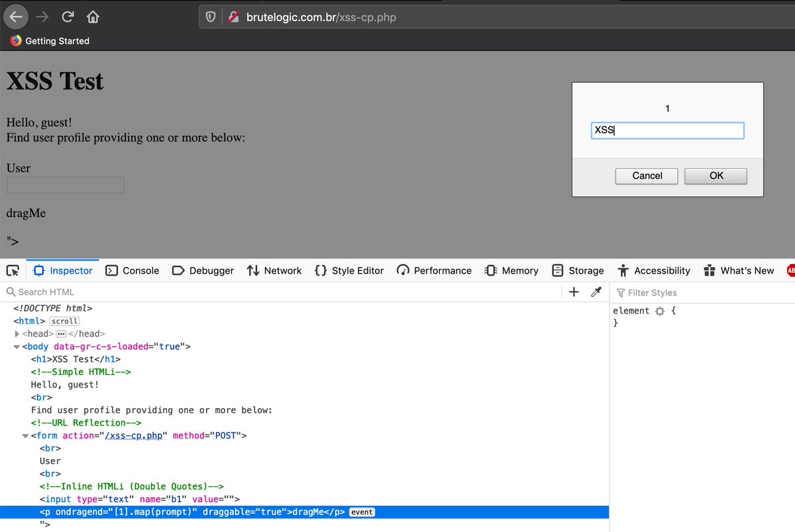795x532 pixels.
Task: Select the input b1 element node
Action: tap(139, 499)
